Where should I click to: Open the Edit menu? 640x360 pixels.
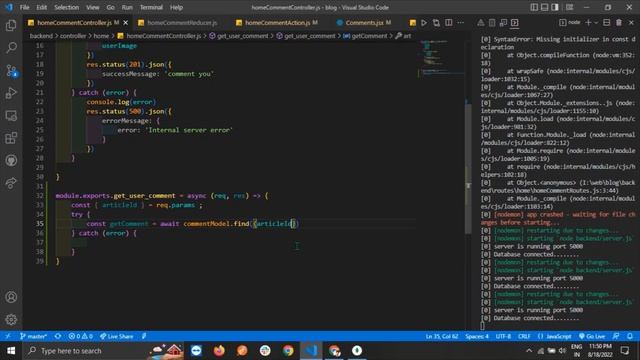[42, 7]
